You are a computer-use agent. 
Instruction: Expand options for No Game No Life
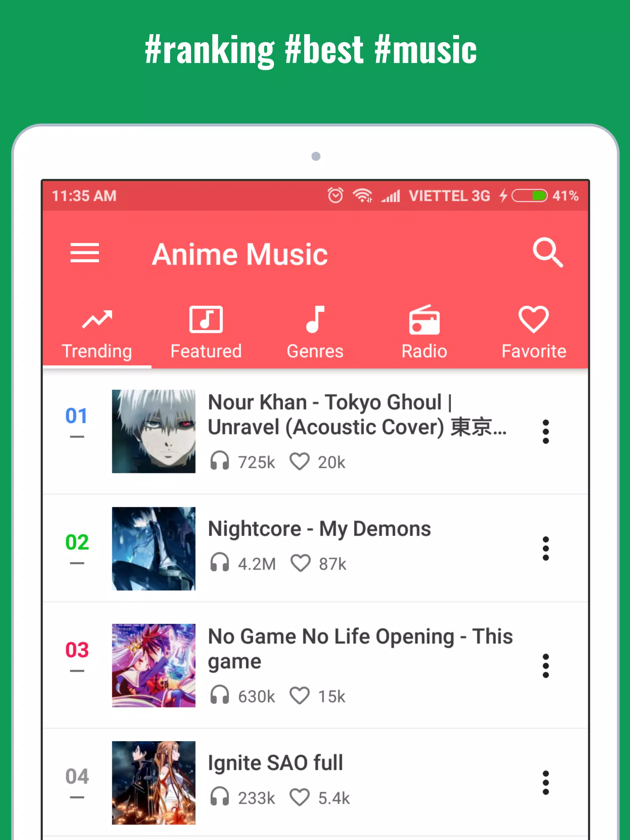coord(545,665)
